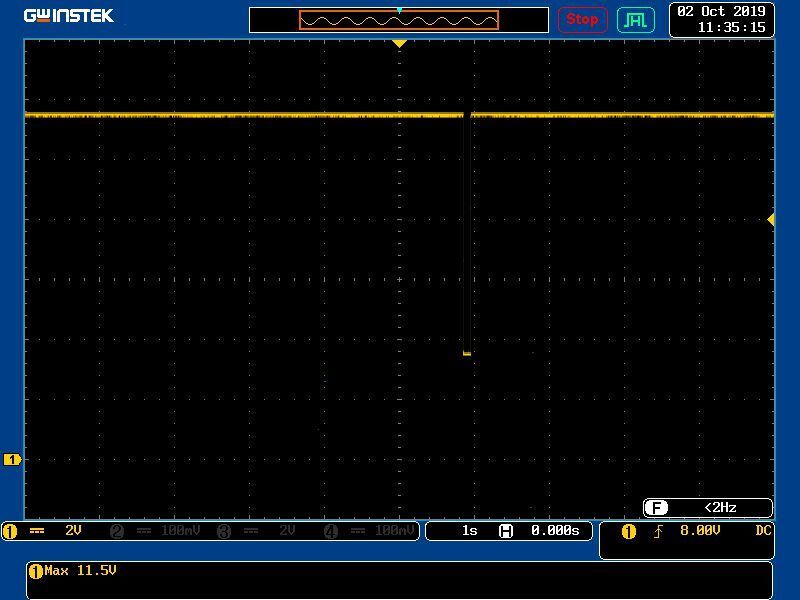
Task: Click the waveform memory overview bar
Action: [399, 20]
